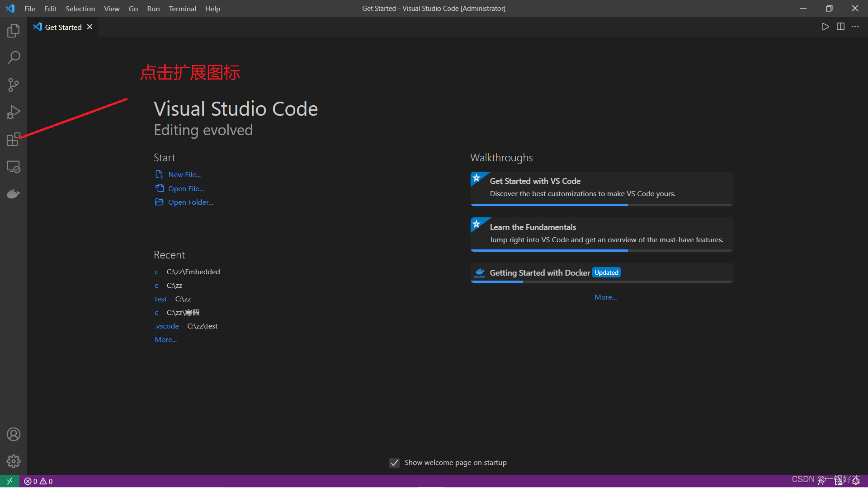Open the View menu
Image resolution: width=868 pixels, height=488 pixels.
point(112,9)
